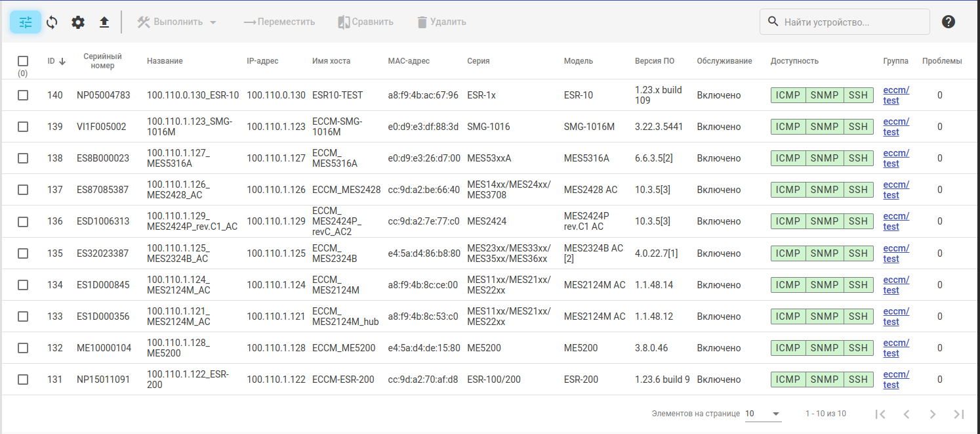980x434 pixels.
Task: Open the items per page dropdown
Action: coord(763,414)
